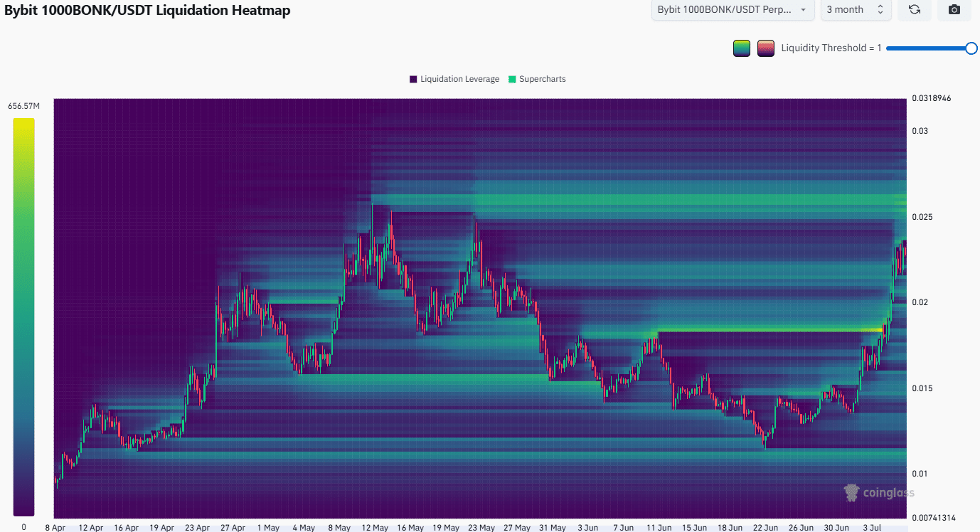Viewport: 980px width, 532px height.
Task: Take a chart screenshot with camera icon
Action: pos(954,10)
